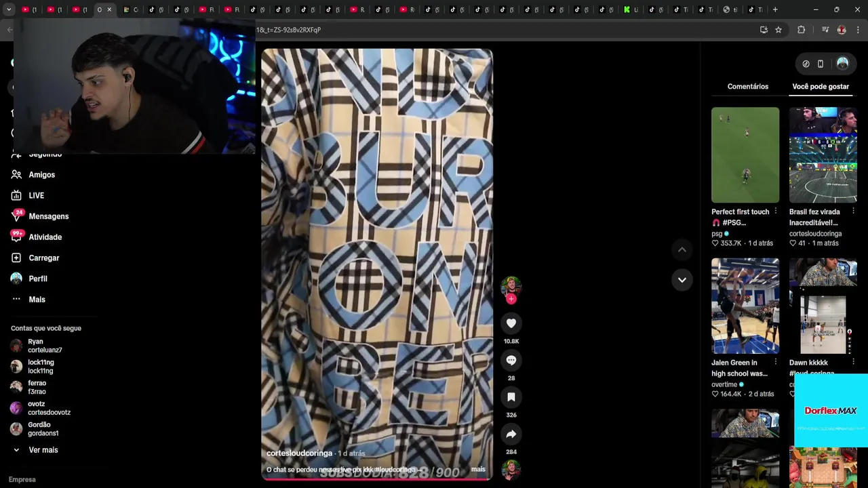Click the #loudcoringa hashtag
Screen dimensions: 868x488
(395, 470)
